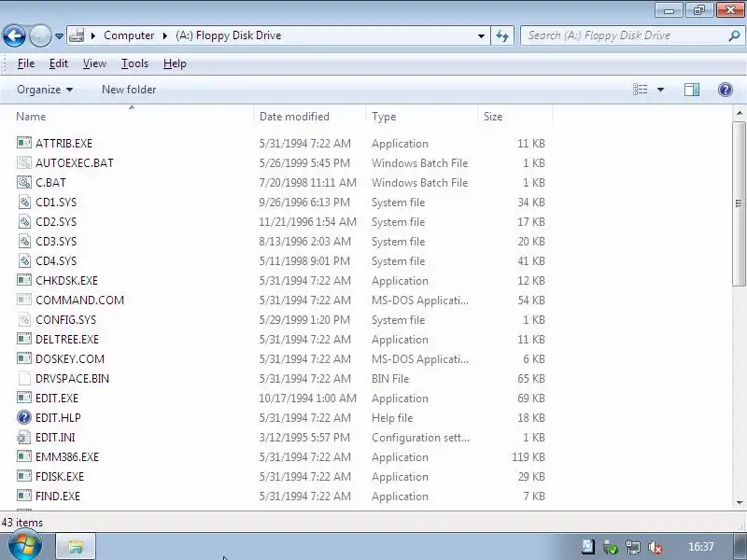Select the CONFIG.SYS file icon

pos(24,319)
